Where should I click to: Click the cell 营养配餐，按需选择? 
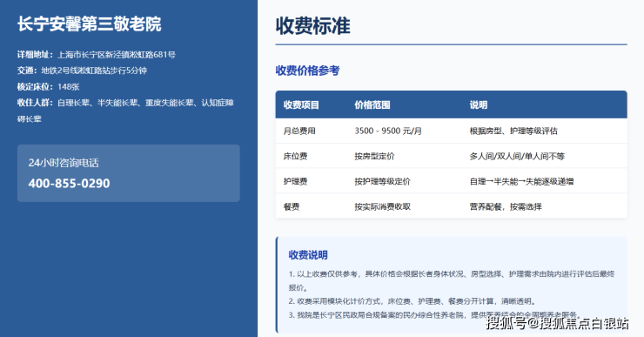click(x=506, y=206)
